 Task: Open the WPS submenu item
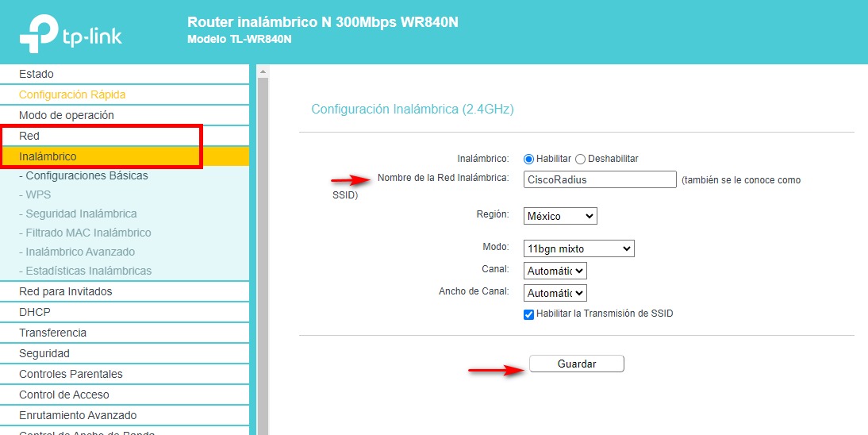coord(38,194)
